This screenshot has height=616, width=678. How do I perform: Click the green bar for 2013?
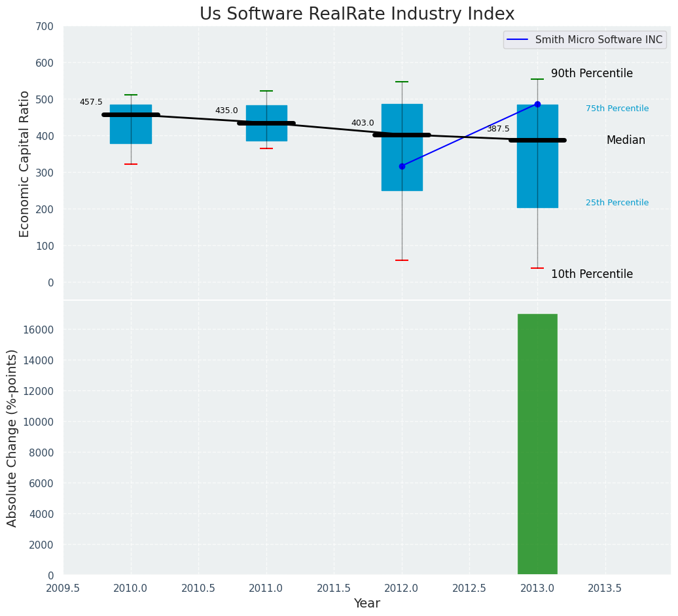pyautogui.click(x=537, y=445)
